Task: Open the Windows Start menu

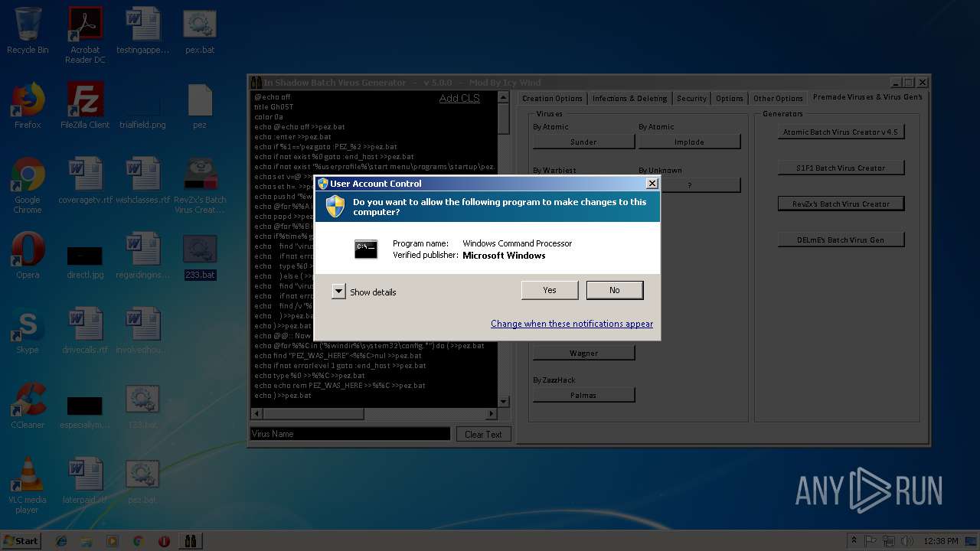Action: click(21, 540)
